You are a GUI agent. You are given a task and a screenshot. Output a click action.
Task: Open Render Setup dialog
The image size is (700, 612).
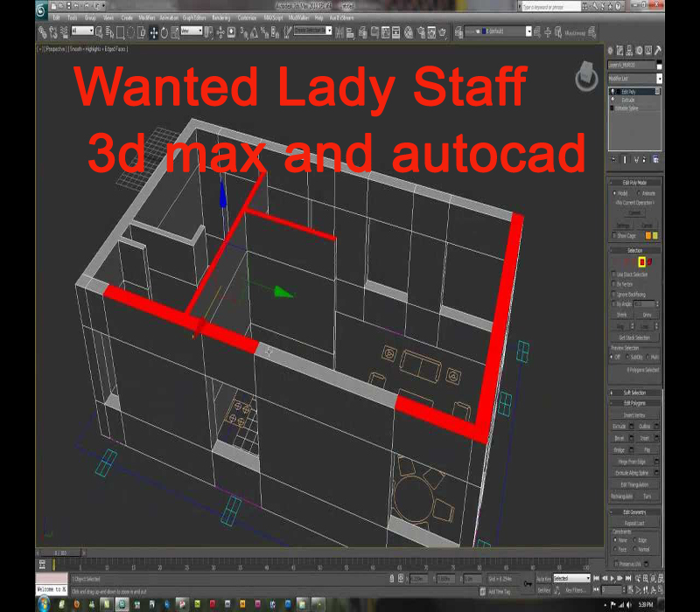tap(420, 32)
